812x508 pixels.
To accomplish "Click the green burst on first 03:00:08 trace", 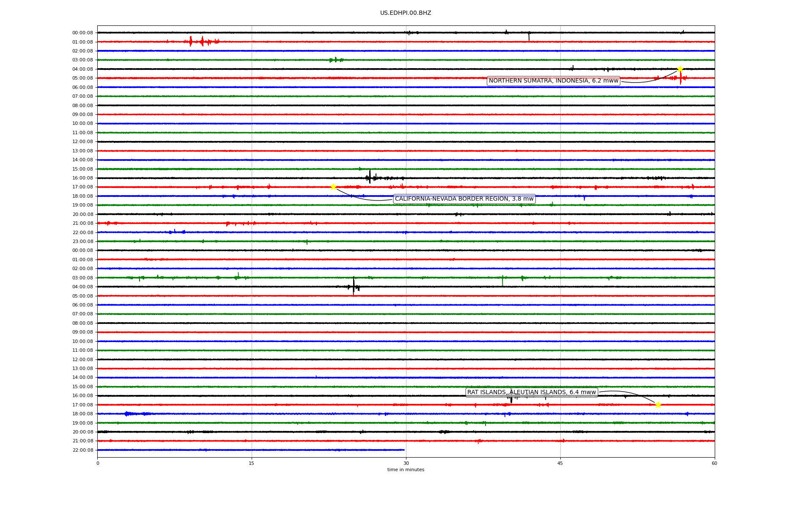I will [x=336, y=60].
